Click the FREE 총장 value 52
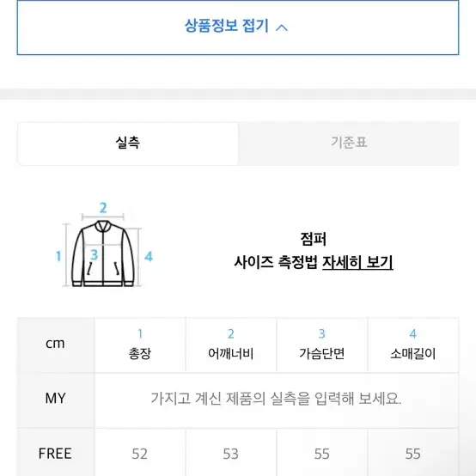Image resolution: width=476 pixels, height=476 pixels. 140,454
